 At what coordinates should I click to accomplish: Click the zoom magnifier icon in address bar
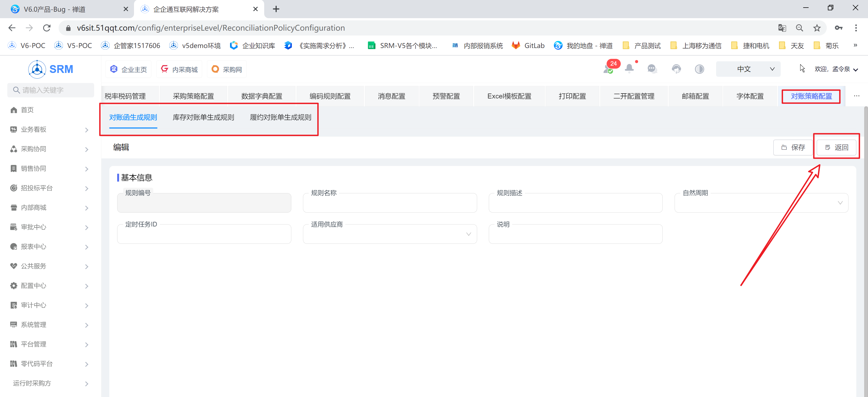click(799, 28)
